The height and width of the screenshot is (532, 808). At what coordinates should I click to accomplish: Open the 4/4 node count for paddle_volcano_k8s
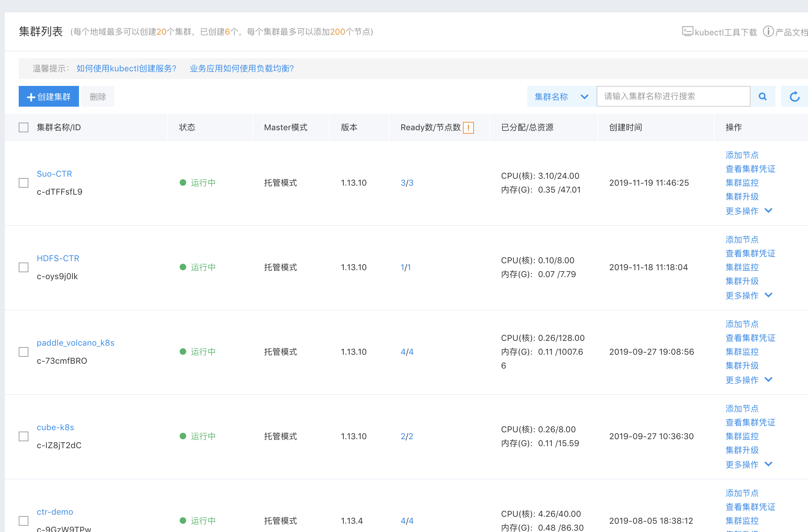[x=407, y=352]
